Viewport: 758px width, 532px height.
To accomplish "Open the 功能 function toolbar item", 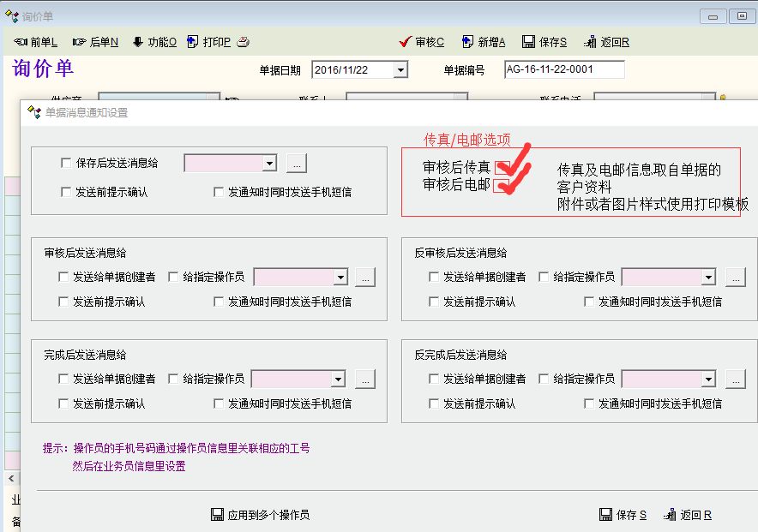I will point(138,42).
